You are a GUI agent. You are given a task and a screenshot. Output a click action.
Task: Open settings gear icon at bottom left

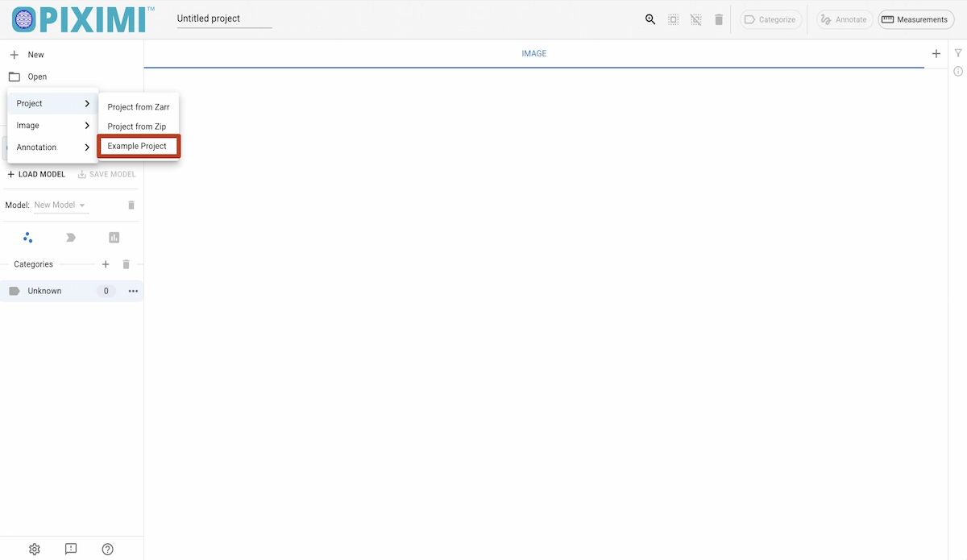pos(35,549)
